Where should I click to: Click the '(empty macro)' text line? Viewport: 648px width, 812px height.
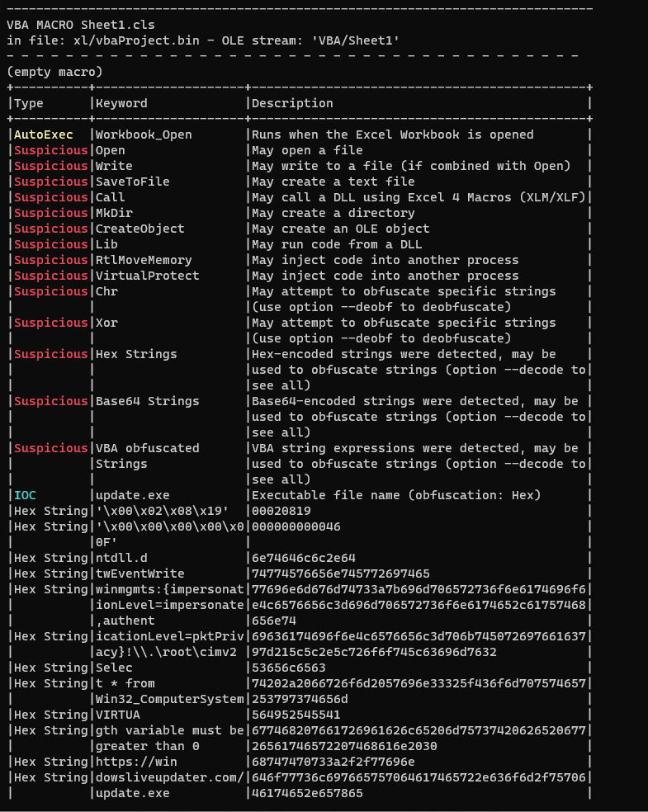coord(54,72)
